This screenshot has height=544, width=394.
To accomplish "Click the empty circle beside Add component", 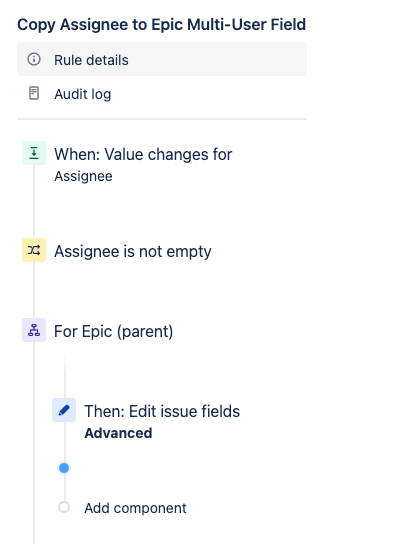I will [x=64, y=507].
